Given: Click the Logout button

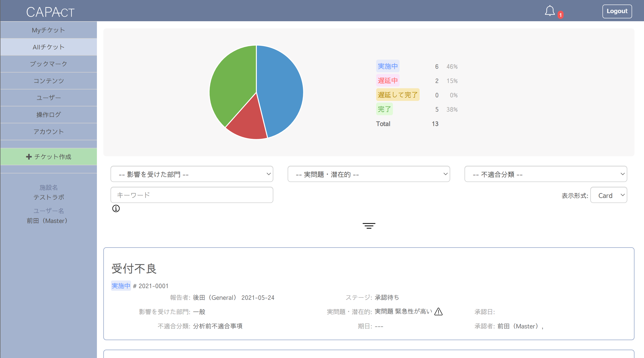Looking at the screenshot, I should coord(617,11).
